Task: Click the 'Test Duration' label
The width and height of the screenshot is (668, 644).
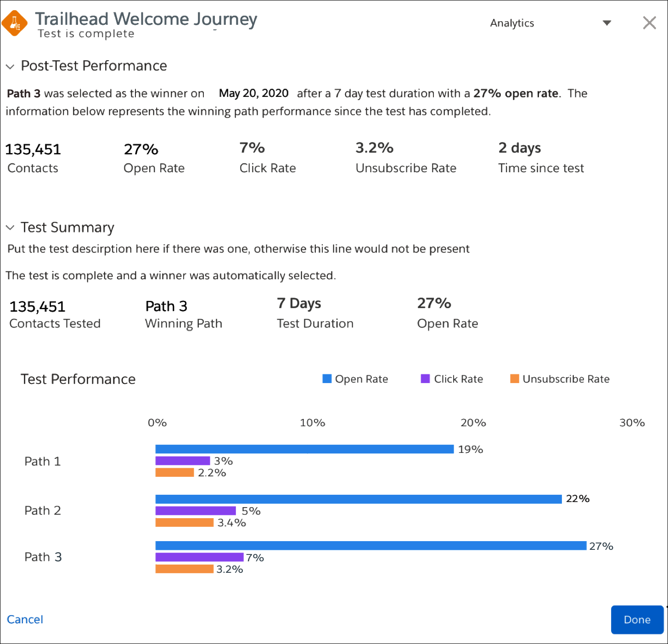Action: click(x=315, y=323)
